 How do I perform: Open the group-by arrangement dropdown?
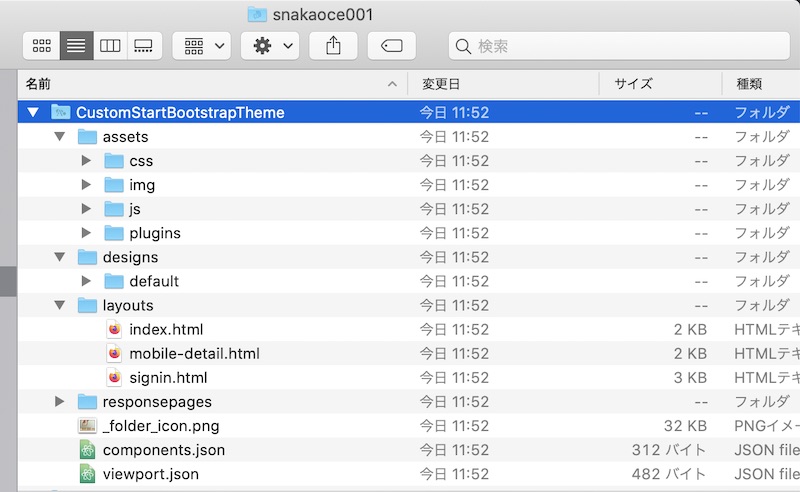203,46
